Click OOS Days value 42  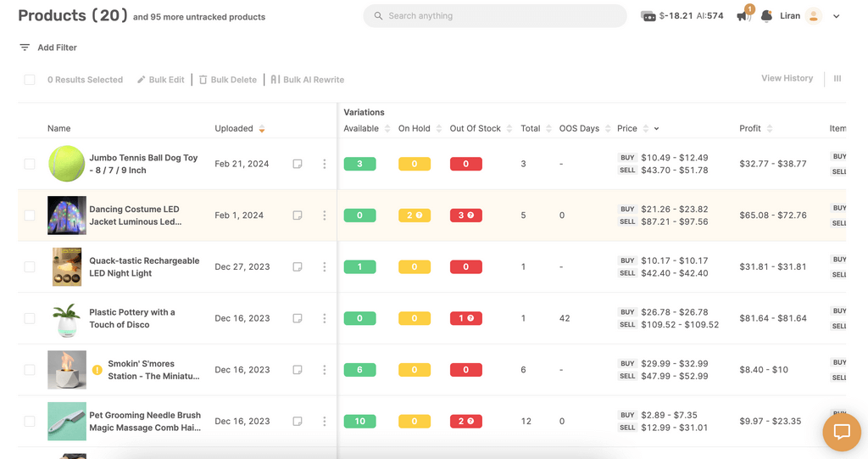pos(564,319)
